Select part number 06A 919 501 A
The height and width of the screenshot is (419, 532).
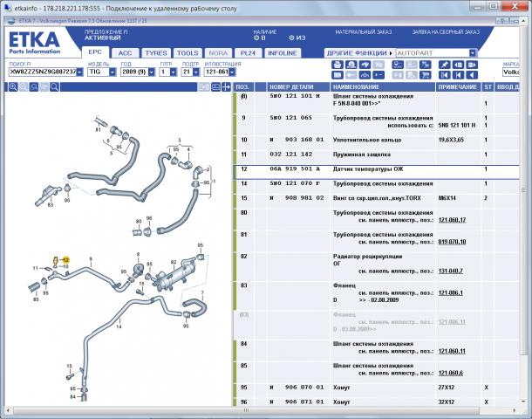tap(295, 168)
